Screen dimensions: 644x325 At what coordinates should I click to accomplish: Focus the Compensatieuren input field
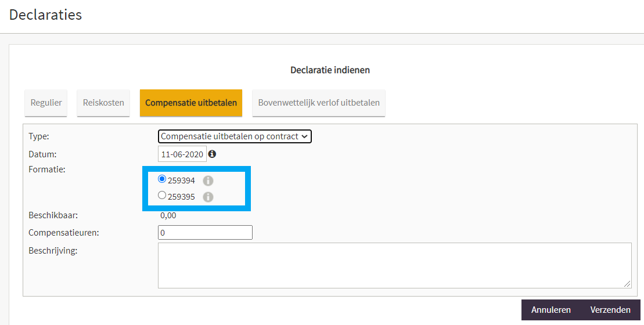205,233
